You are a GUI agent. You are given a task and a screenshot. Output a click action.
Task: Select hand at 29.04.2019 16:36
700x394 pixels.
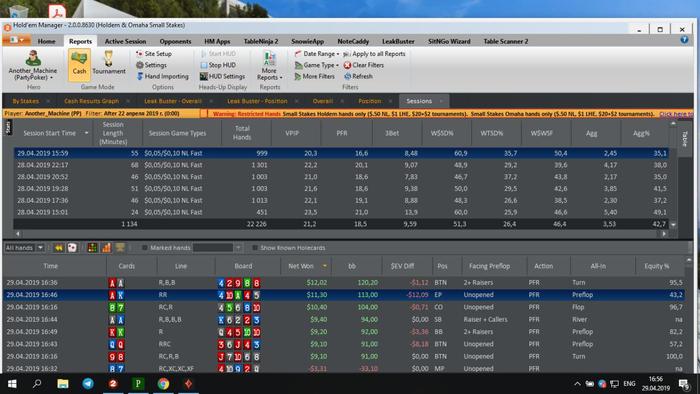pyautogui.click(x=344, y=282)
